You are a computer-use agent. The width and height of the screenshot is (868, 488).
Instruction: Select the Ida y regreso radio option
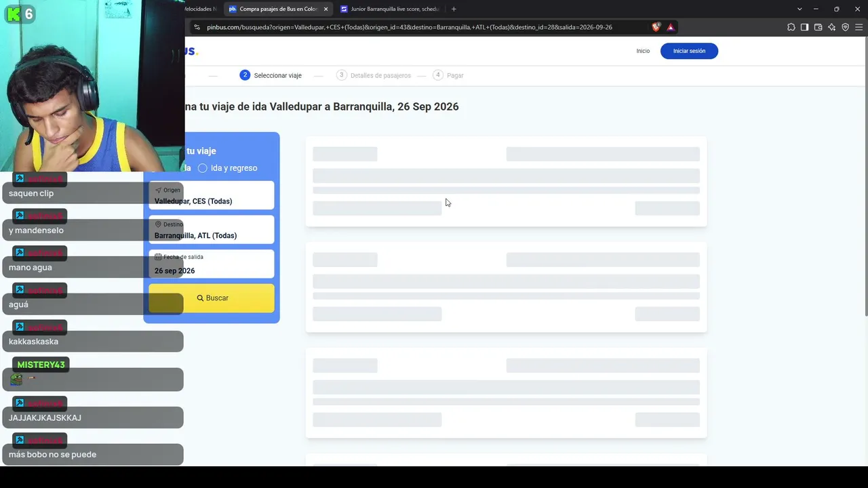pyautogui.click(x=228, y=168)
